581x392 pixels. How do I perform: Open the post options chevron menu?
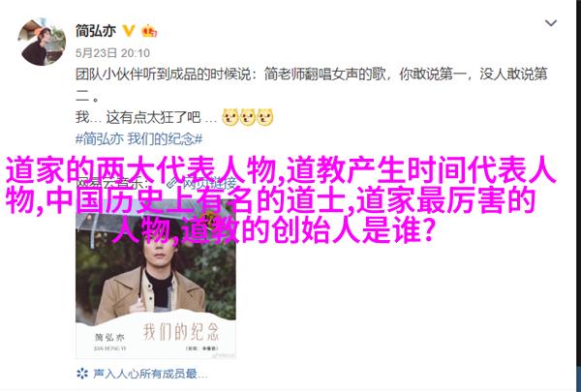(x=551, y=23)
